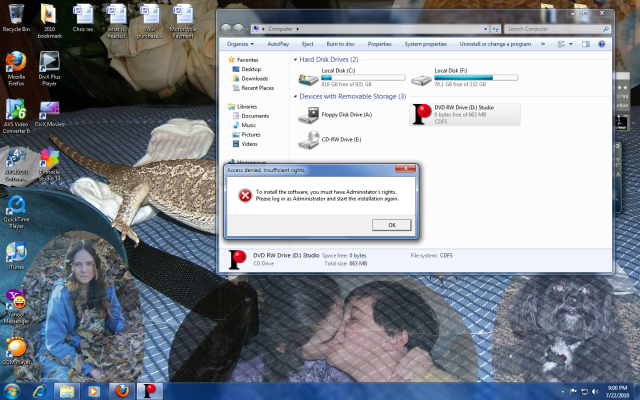
Task: Click the Explorer Back navigation button
Action: pos(226,29)
